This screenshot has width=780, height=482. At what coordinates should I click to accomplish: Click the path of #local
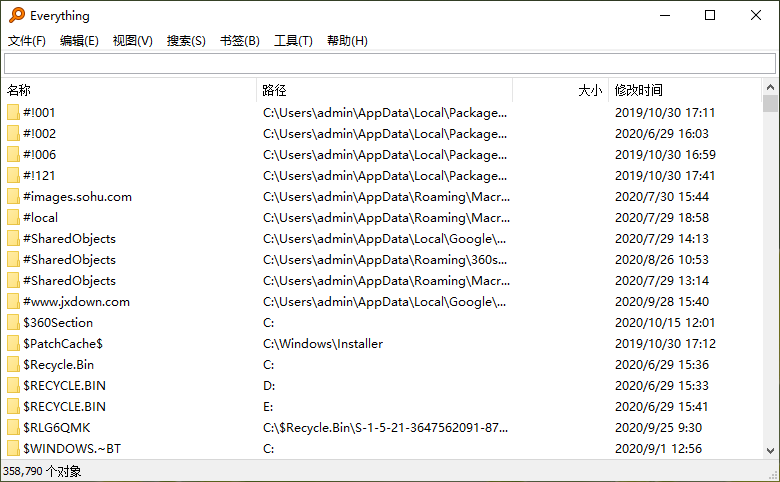(387, 218)
